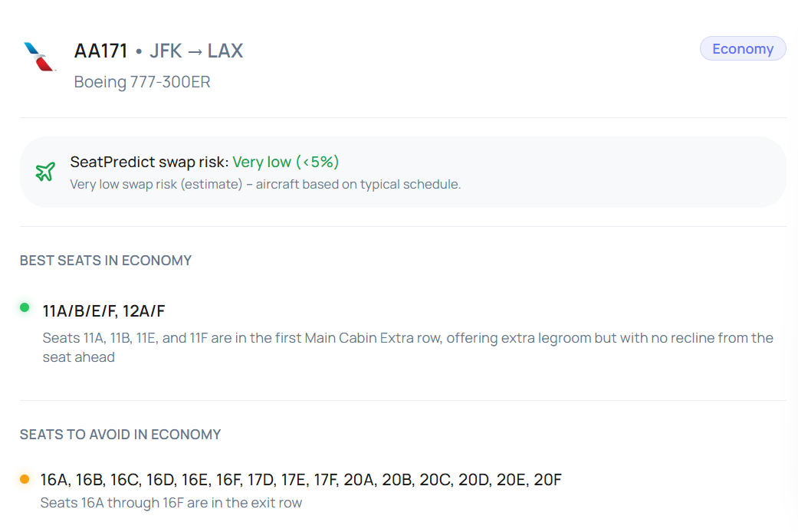The image size is (798, 532).
Task: Click the 16A to 20F seats-to-avoid list
Action: [300, 480]
